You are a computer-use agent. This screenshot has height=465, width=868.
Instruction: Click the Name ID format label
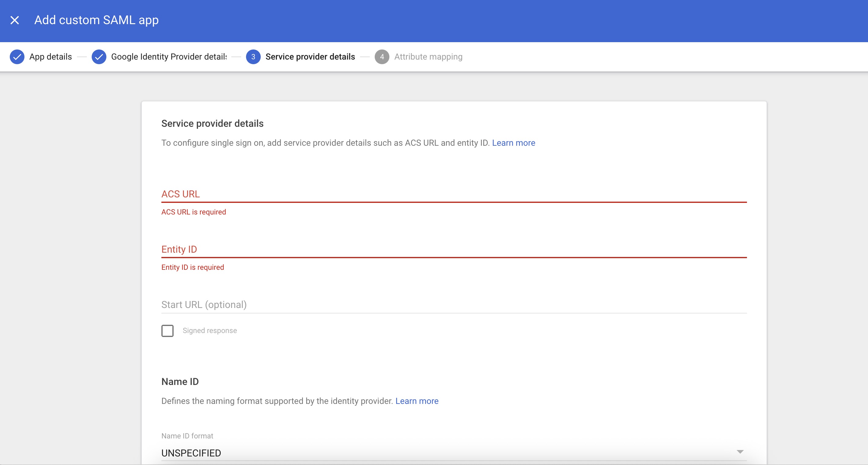(x=187, y=436)
